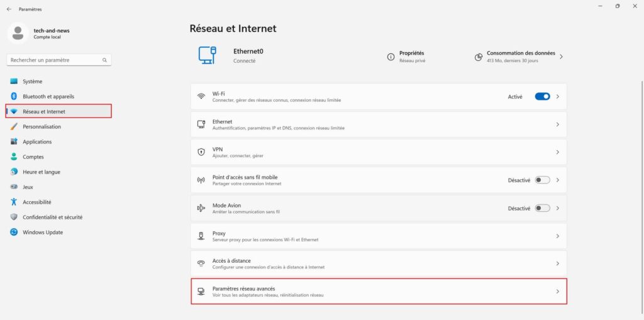Enable the Point d'accès sans fil toggle

542,180
